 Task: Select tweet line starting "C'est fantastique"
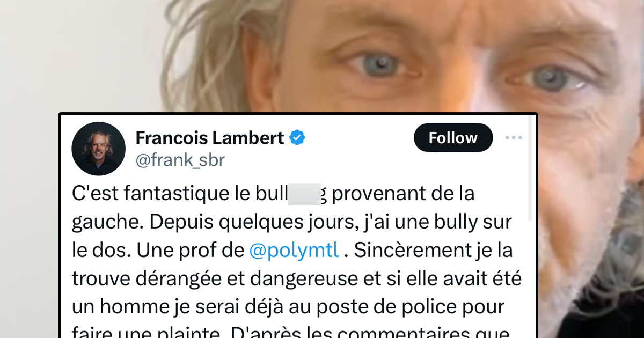click(x=273, y=194)
